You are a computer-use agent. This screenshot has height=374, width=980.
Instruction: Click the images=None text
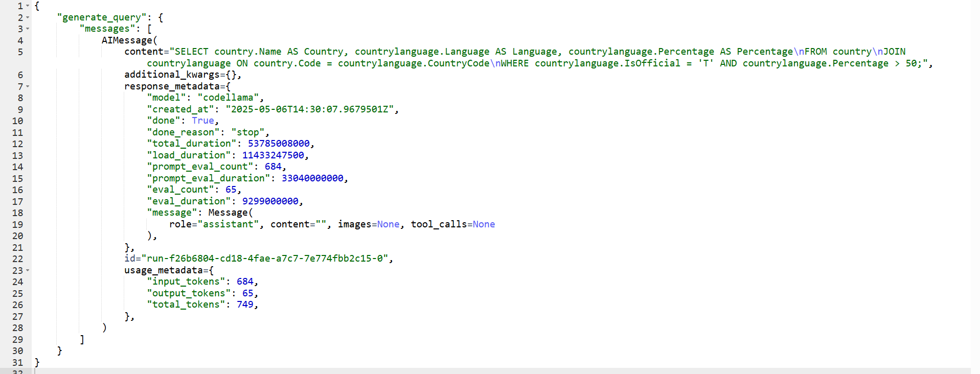(369, 224)
